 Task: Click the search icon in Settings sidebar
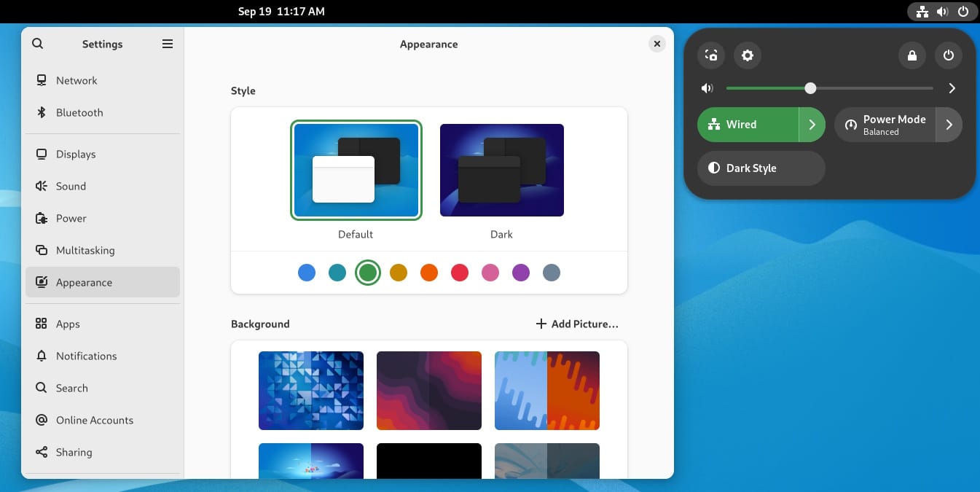(x=37, y=44)
